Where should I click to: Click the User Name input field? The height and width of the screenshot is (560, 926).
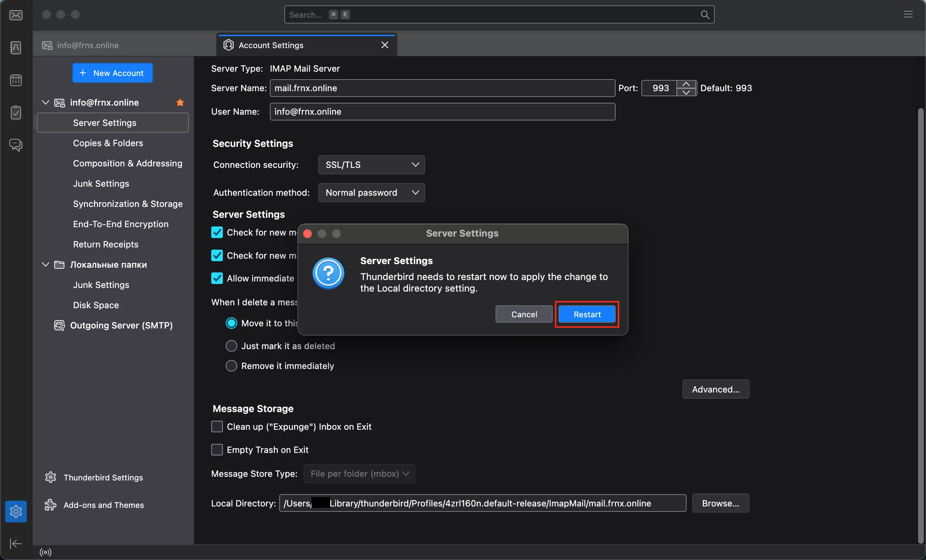pos(442,112)
